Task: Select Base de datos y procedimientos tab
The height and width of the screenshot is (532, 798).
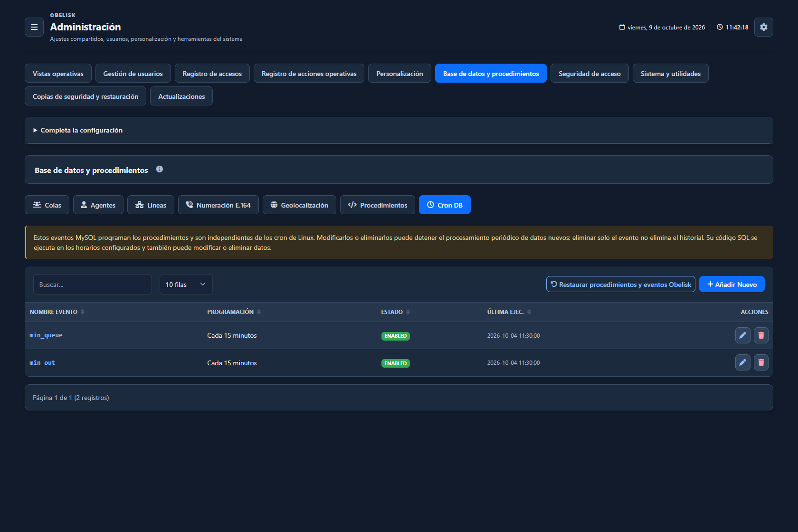Action: pos(491,74)
